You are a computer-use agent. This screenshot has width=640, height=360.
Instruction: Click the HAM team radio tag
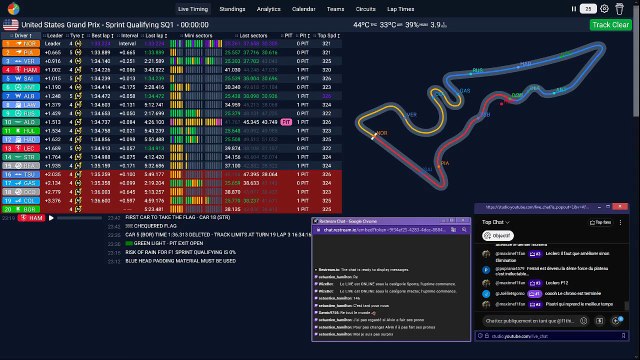tap(31, 218)
